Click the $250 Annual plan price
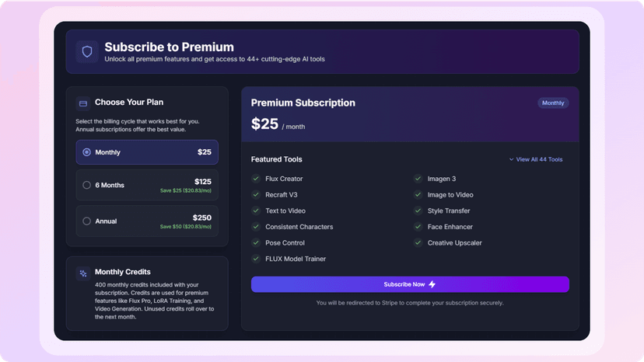The width and height of the screenshot is (644, 362). pos(202,218)
